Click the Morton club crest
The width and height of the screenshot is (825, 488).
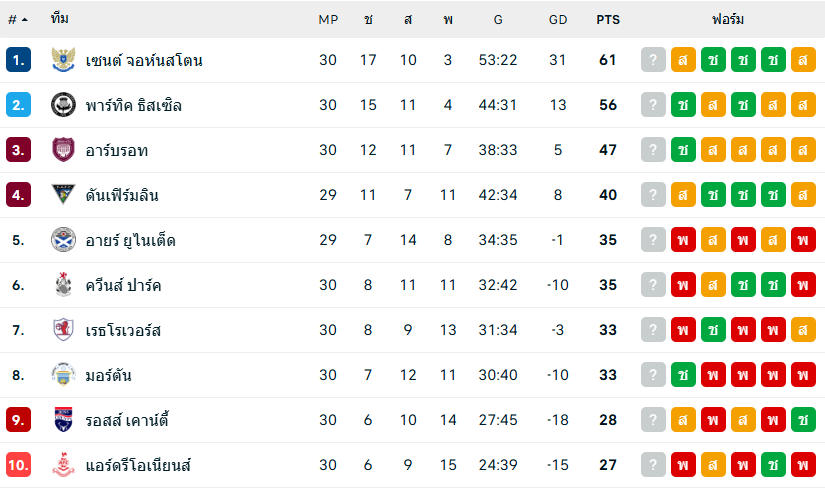click(63, 375)
